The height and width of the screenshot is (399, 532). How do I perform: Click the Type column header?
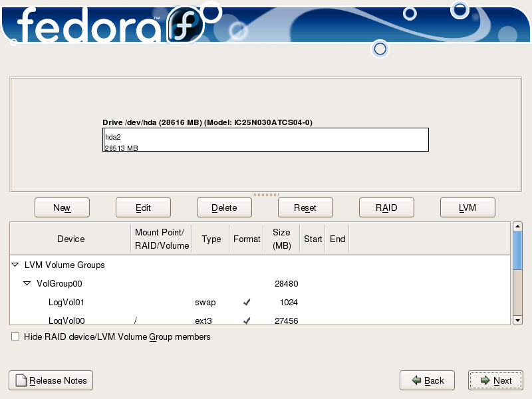point(211,239)
